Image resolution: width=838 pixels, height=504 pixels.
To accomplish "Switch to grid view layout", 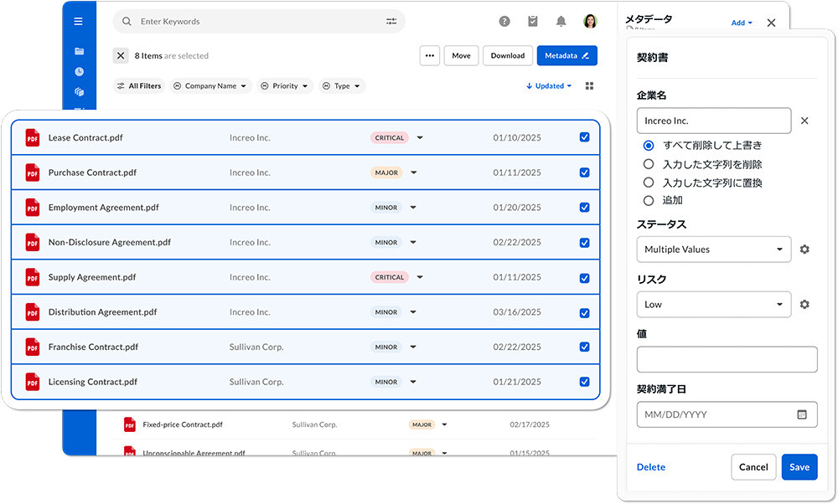I will coord(589,85).
